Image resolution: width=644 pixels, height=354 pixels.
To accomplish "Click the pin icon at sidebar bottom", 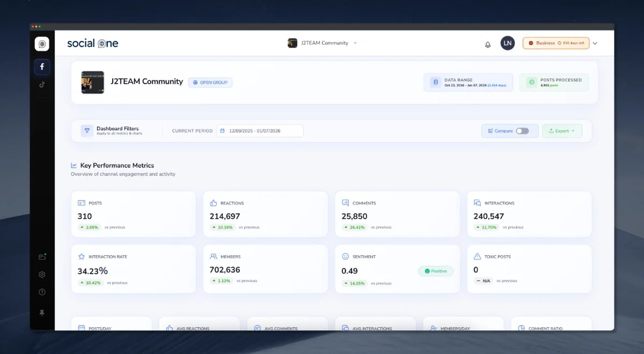I will coord(42,310).
